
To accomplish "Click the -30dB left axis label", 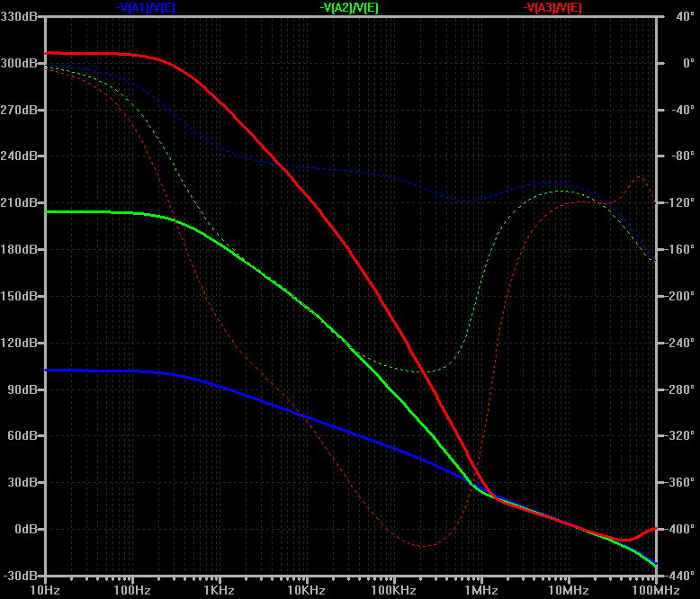I will (x=21, y=576).
